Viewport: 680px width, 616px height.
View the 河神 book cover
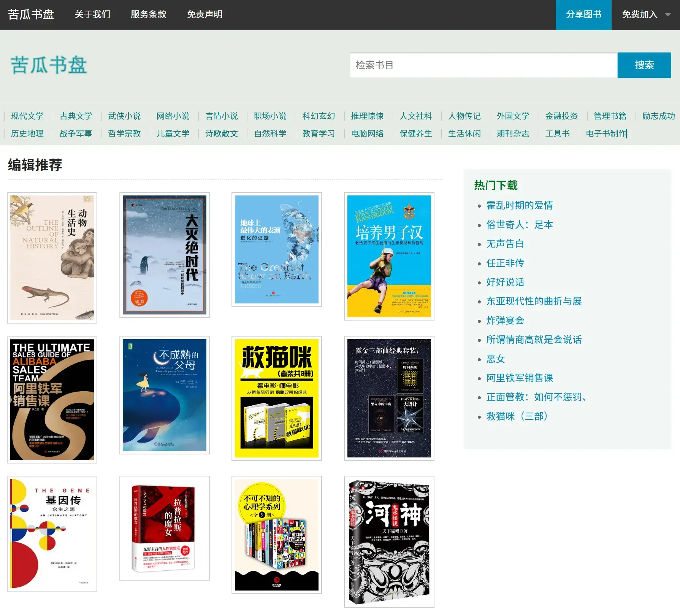pyautogui.click(x=389, y=541)
